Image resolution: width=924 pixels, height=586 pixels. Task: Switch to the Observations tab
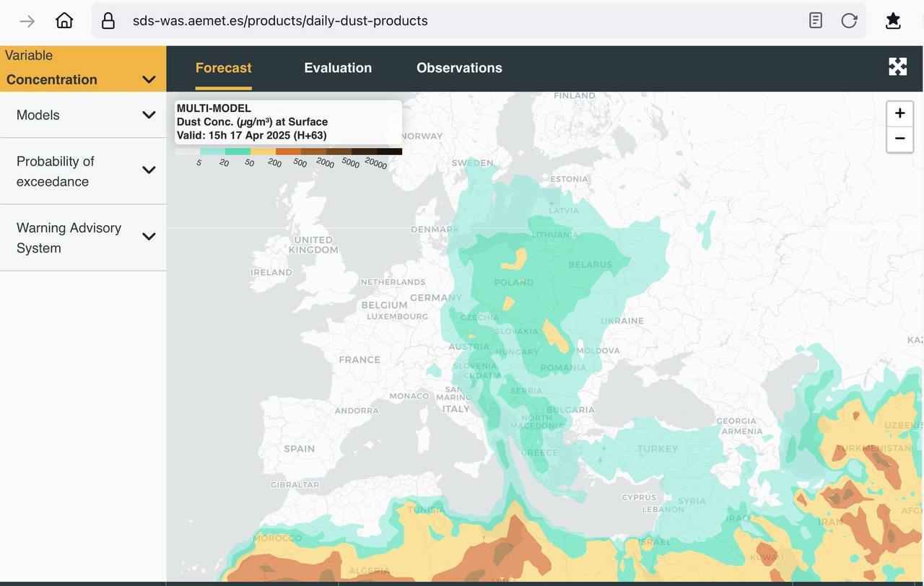(459, 68)
